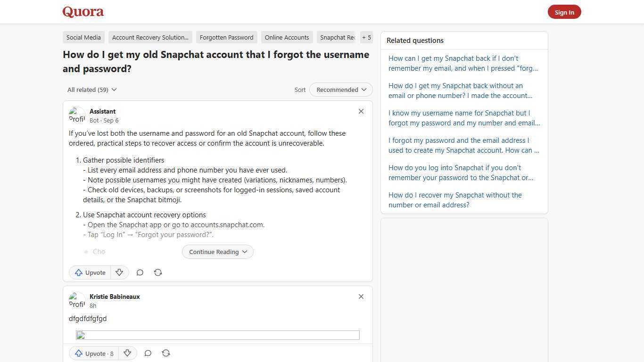Open Assistant's profile picture
This screenshot has width=644, height=362.
[77, 115]
